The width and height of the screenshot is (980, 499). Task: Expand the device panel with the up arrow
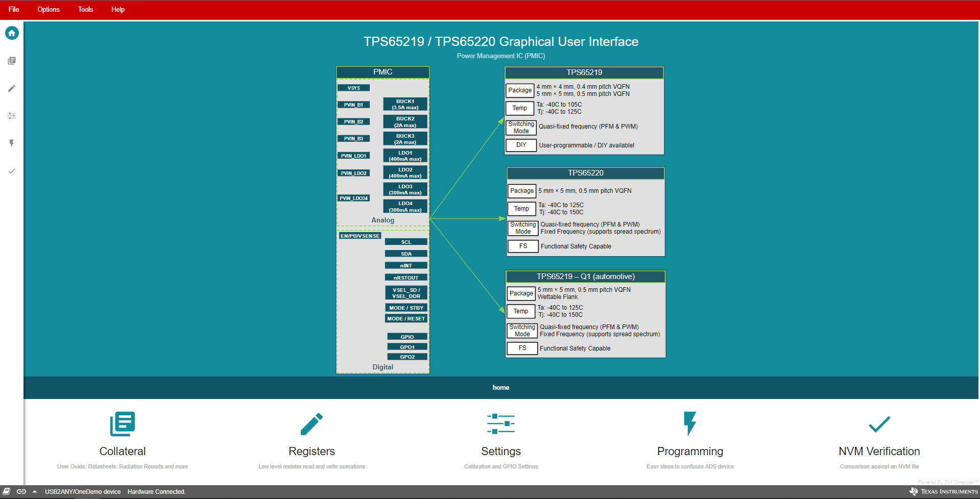point(34,491)
